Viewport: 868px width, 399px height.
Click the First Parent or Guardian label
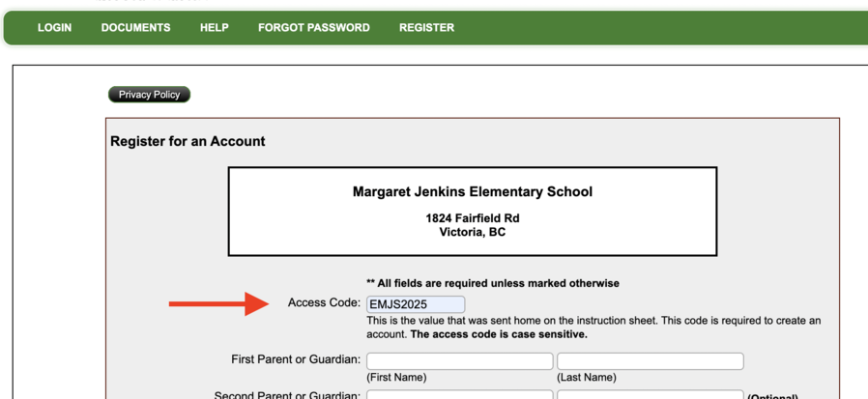click(296, 359)
